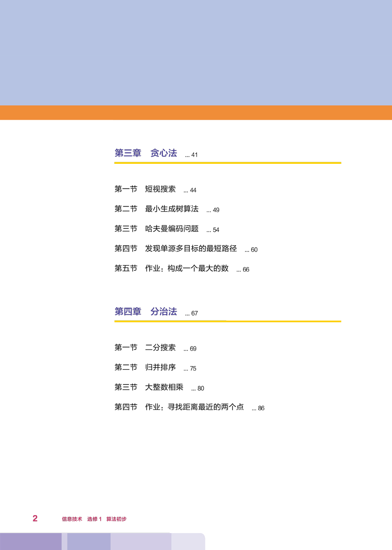Open the 第四章 分治法 chapter heading
This screenshot has width=392, height=550.
145,312
